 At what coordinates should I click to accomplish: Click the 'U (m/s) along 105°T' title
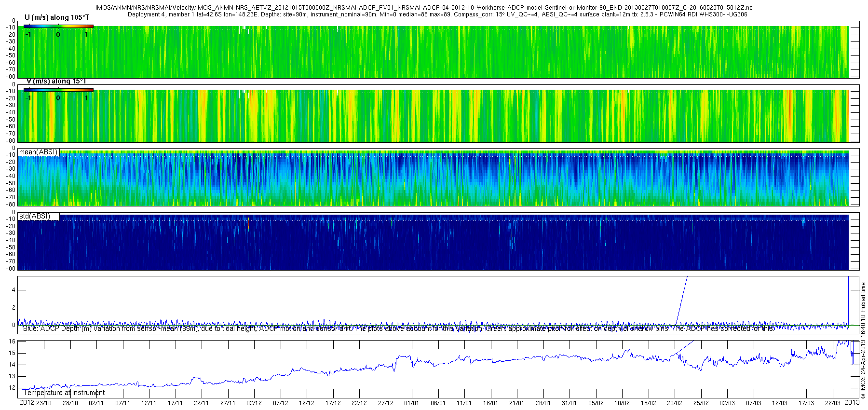(x=57, y=17)
